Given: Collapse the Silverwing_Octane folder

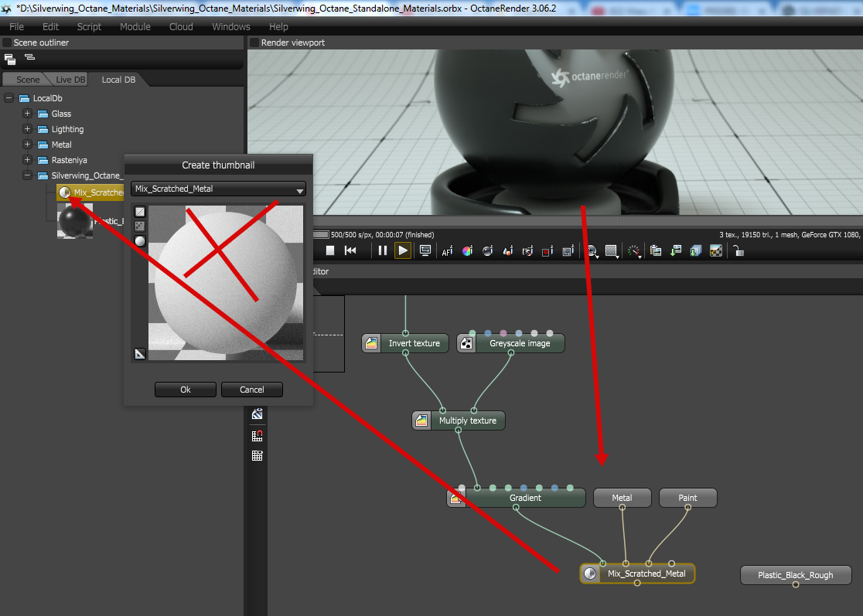Looking at the screenshot, I should pos(27,175).
